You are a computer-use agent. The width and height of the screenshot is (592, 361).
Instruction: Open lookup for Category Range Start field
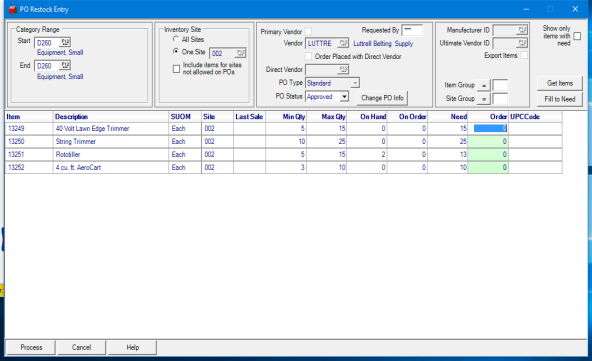pyautogui.click(x=65, y=42)
